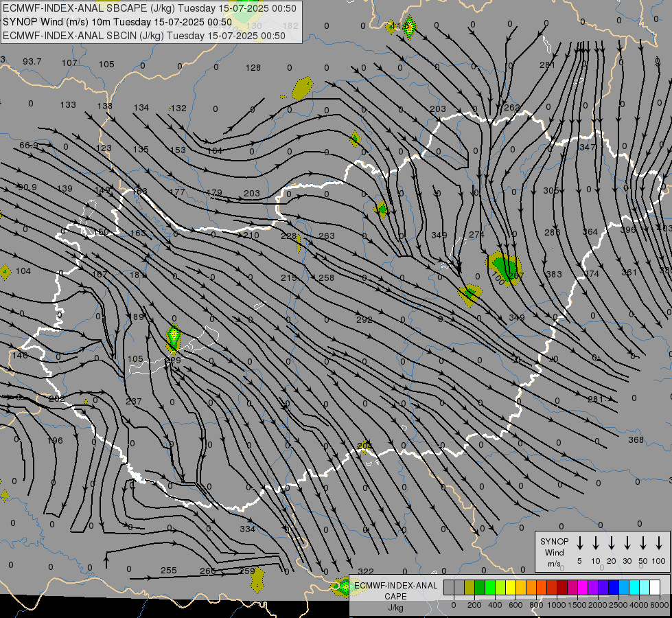Click the map value 128
The width and height of the screenshot is (672, 618).
pyautogui.click(x=253, y=68)
